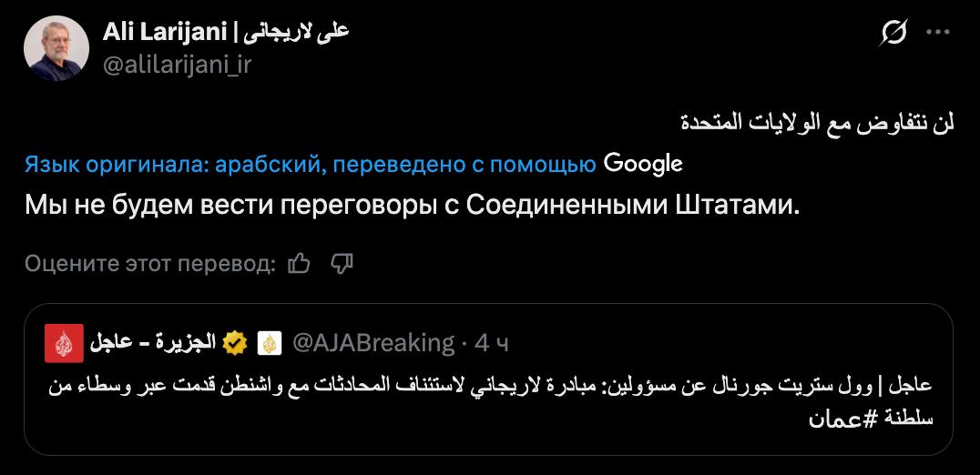Click the original-language translation notice link
980x475 pixels.
[x=310, y=165]
